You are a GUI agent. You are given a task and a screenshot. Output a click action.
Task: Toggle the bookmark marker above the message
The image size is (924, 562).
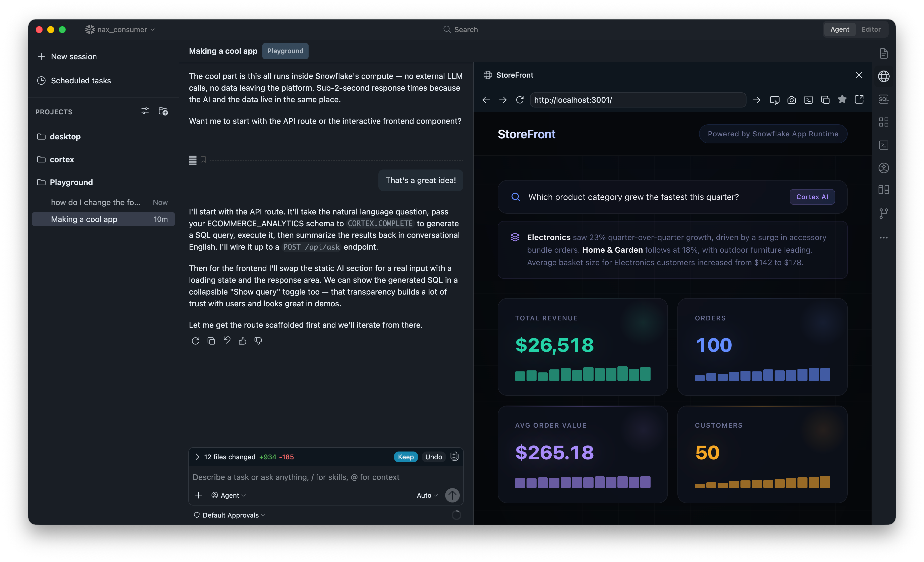click(x=203, y=160)
